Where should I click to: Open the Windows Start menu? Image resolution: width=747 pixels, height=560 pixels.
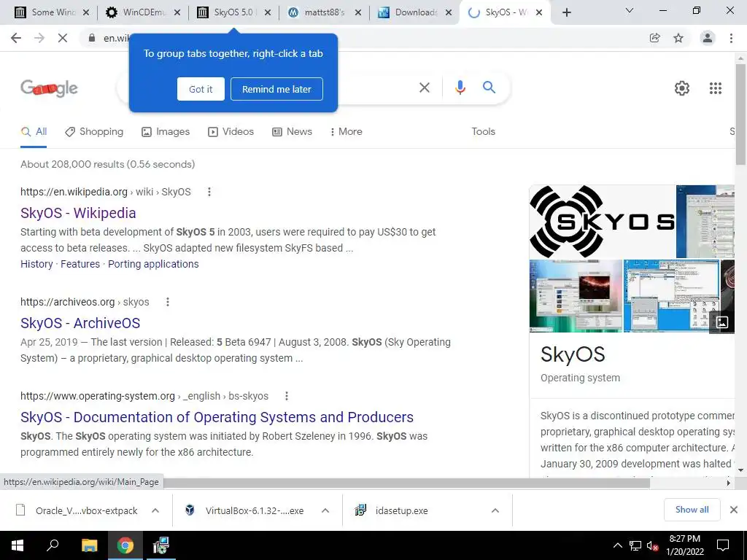pyautogui.click(x=18, y=545)
